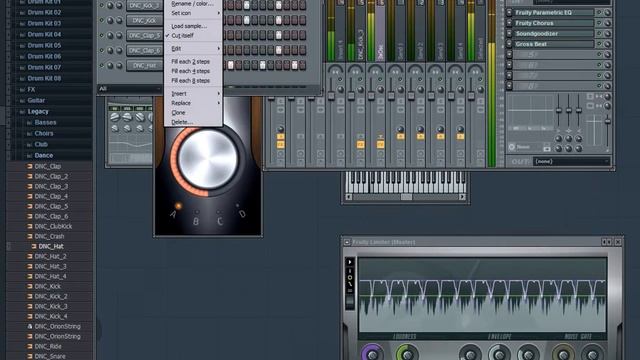This screenshot has height=360, width=640.
Task: Mute the DNC_Clap_6 channel with its green LED
Action: (102, 50)
